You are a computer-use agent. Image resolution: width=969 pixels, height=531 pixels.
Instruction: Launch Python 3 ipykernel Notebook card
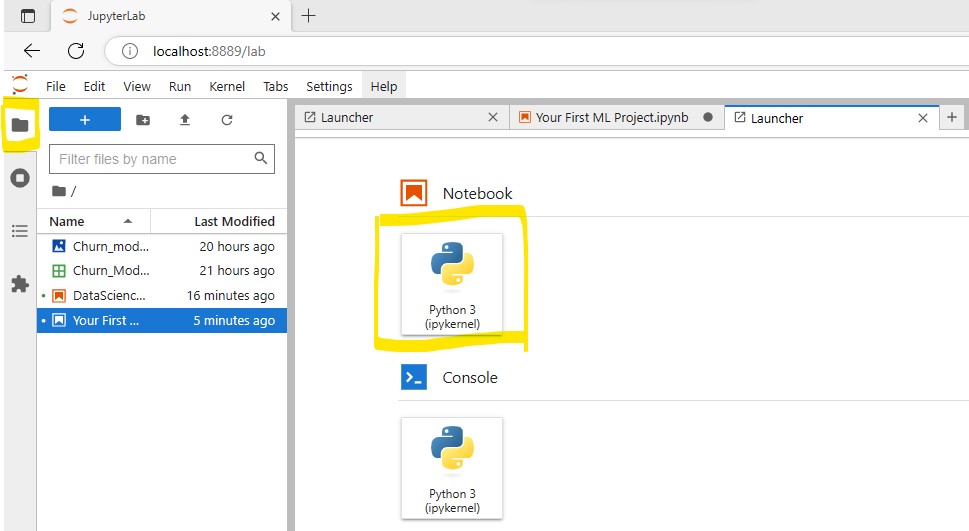pyautogui.click(x=452, y=284)
